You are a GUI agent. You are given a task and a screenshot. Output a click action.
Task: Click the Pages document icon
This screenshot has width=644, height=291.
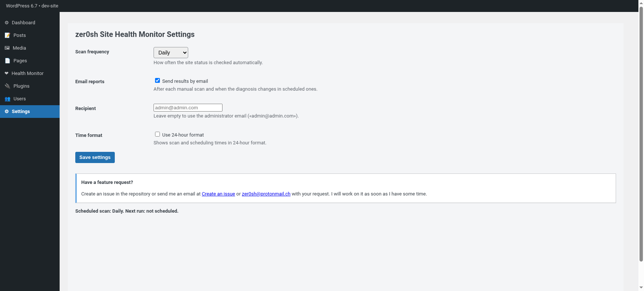coord(7,61)
